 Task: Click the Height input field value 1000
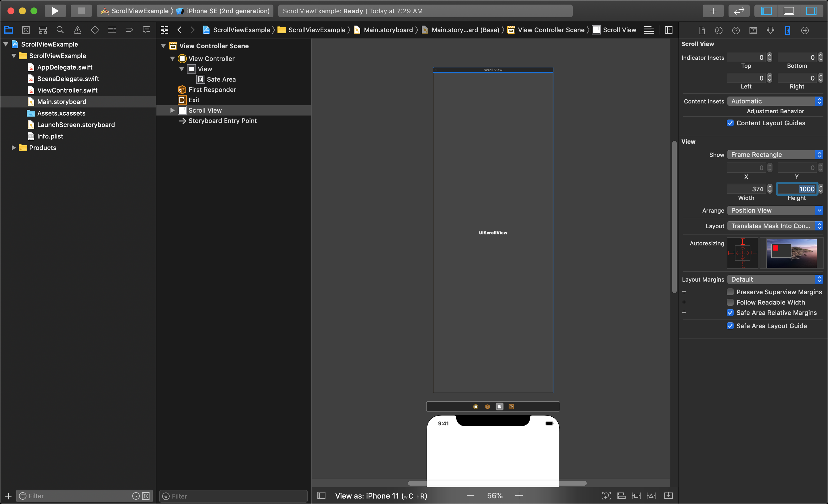(797, 189)
